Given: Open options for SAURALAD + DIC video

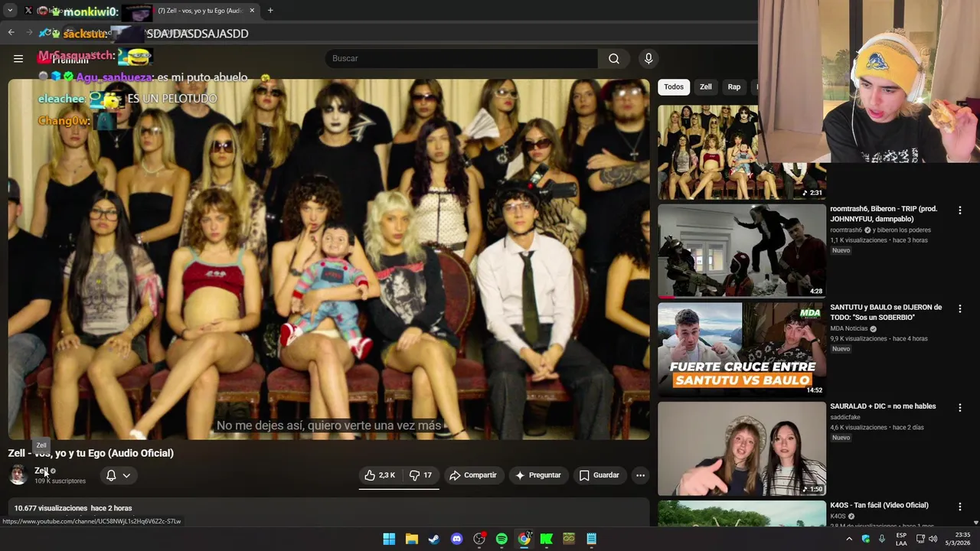Looking at the screenshot, I should [x=959, y=407].
